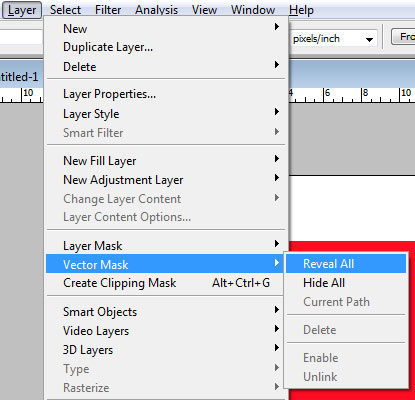Image resolution: width=415 pixels, height=400 pixels.
Task: Open the Analysis menu
Action: [156, 10]
